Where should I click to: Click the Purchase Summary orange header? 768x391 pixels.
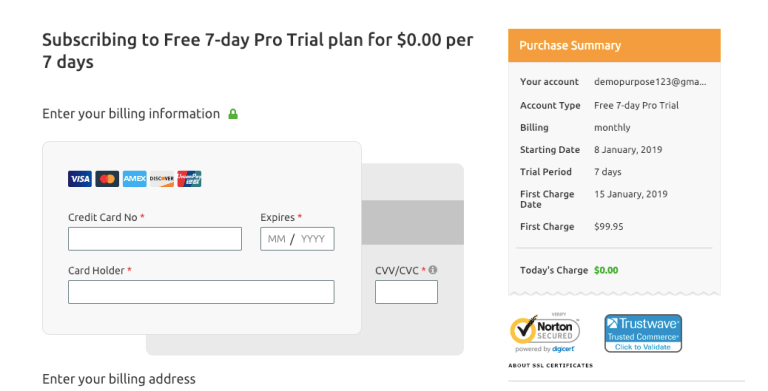click(x=614, y=46)
